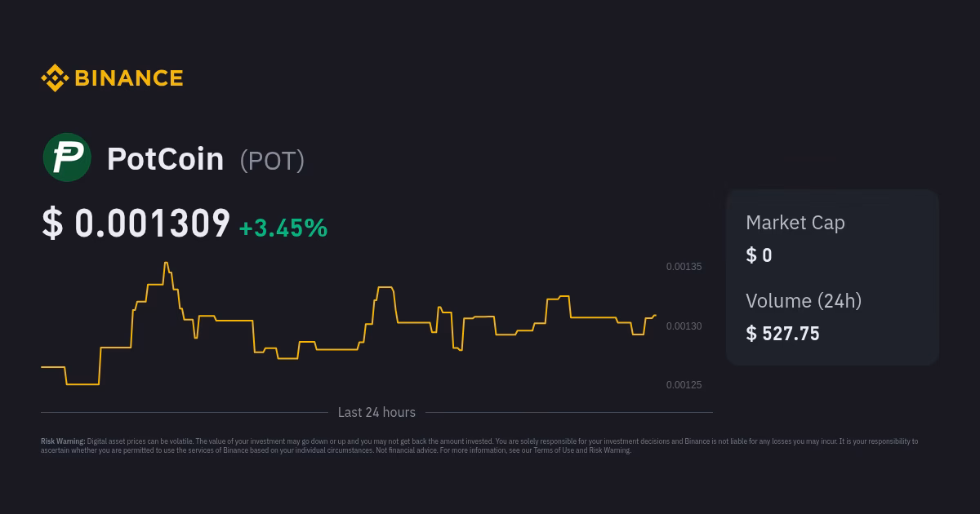
Task: Click the white P symbol inside the coin logo
Action: point(67,157)
